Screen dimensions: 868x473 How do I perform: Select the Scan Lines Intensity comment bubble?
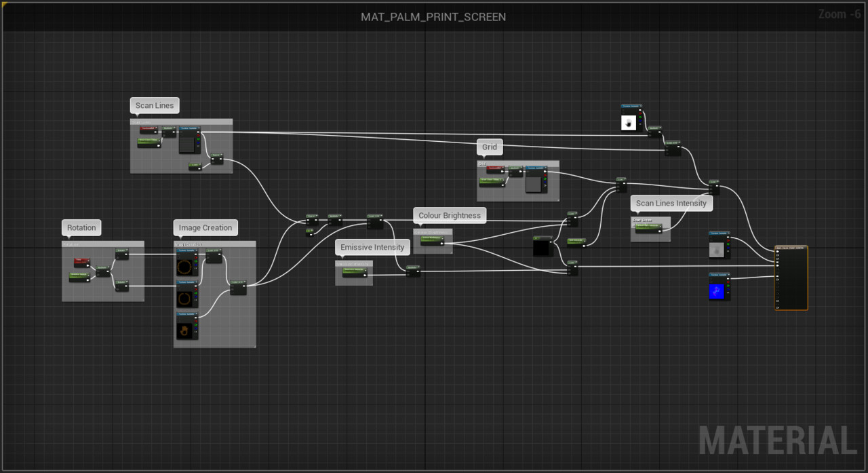(x=671, y=203)
